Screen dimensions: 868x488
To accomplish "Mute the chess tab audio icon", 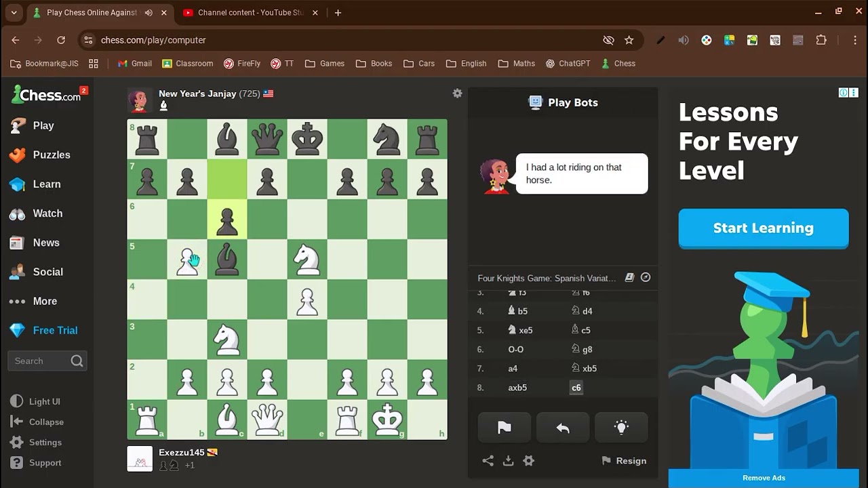I will tap(149, 12).
